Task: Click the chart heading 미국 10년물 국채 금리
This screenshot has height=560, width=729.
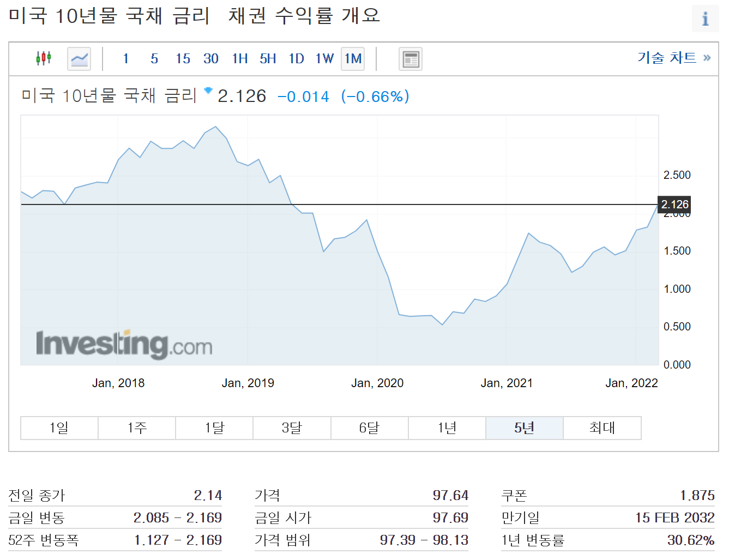Action: [x=109, y=96]
